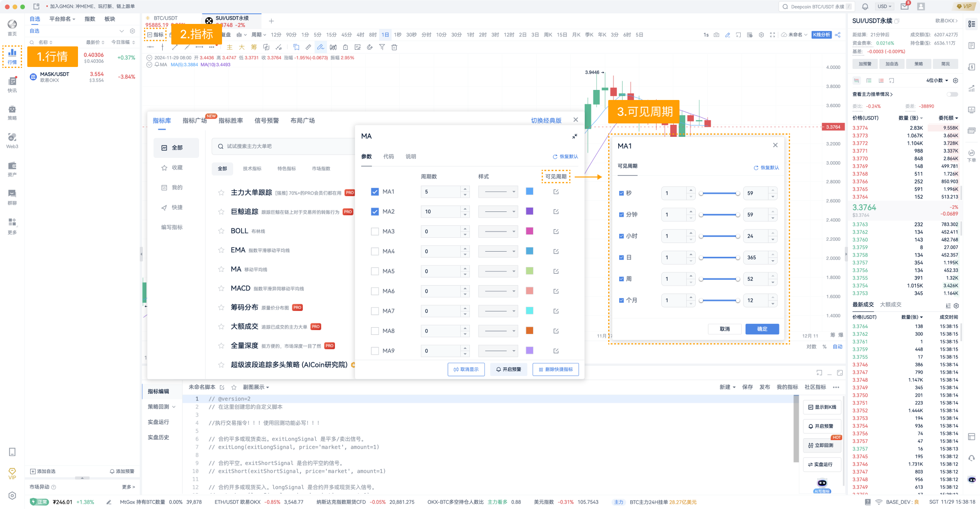980x509 pixels.
Task: Click the indicator search field 试试搜索主力大单吧
Action: click(282, 146)
